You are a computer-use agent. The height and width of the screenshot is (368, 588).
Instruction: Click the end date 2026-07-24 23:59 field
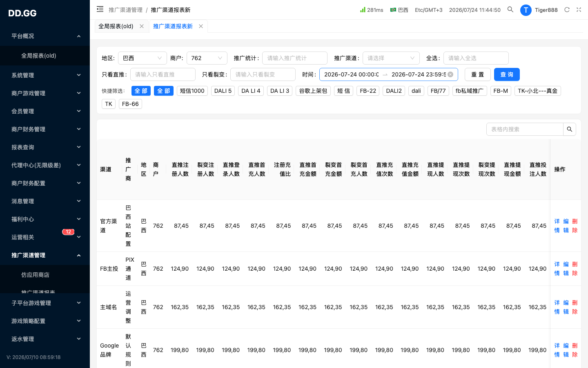point(419,74)
